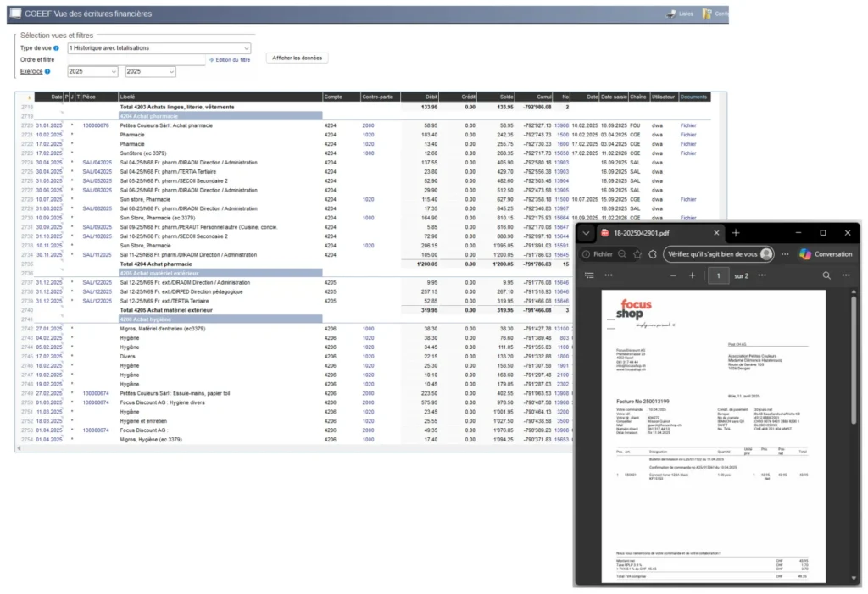The image size is (868, 594).
Task: Click the Pièce column header
Action: (x=100, y=97)
